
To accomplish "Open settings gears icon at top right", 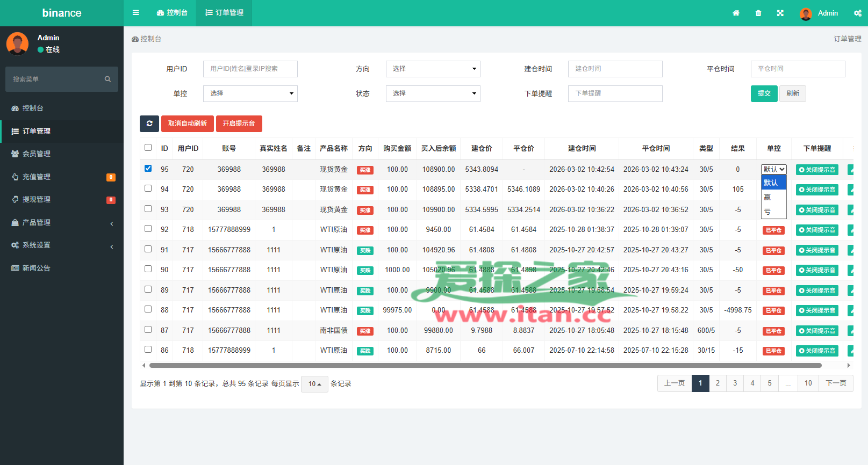I will pos(857,13).
